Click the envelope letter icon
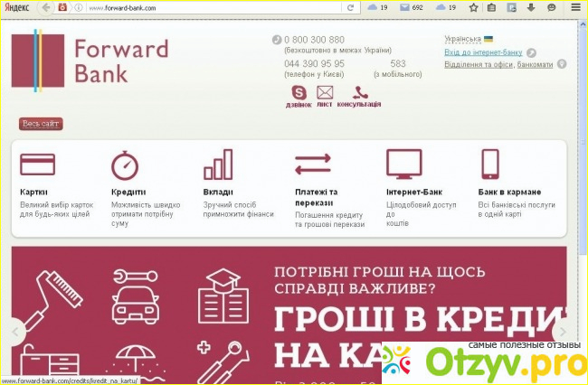588x385 pixels. point(324,92)
